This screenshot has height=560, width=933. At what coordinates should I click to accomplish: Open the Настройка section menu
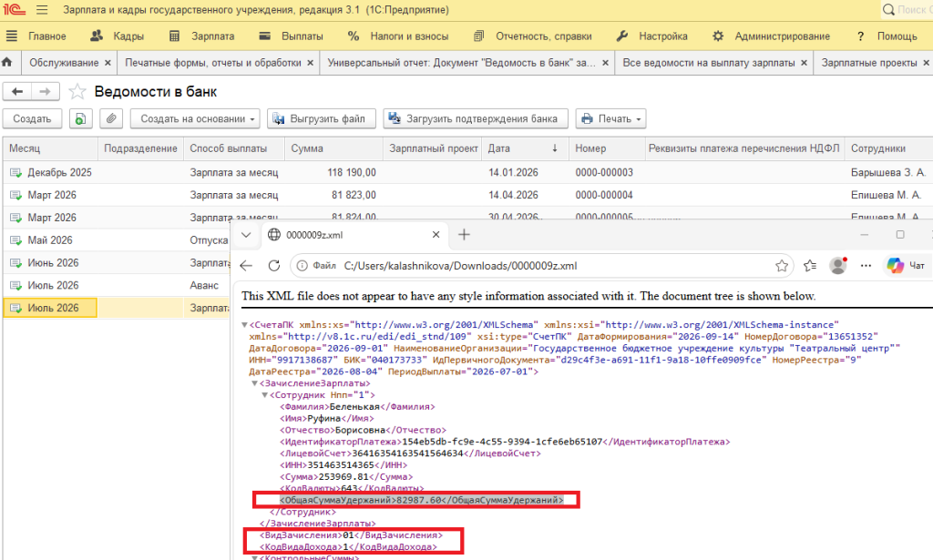pyautogui.click(x=651, y=36)
